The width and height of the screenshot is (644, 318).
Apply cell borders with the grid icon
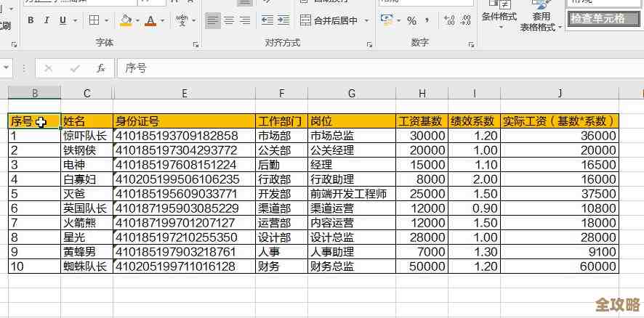(x=94, y=20)
